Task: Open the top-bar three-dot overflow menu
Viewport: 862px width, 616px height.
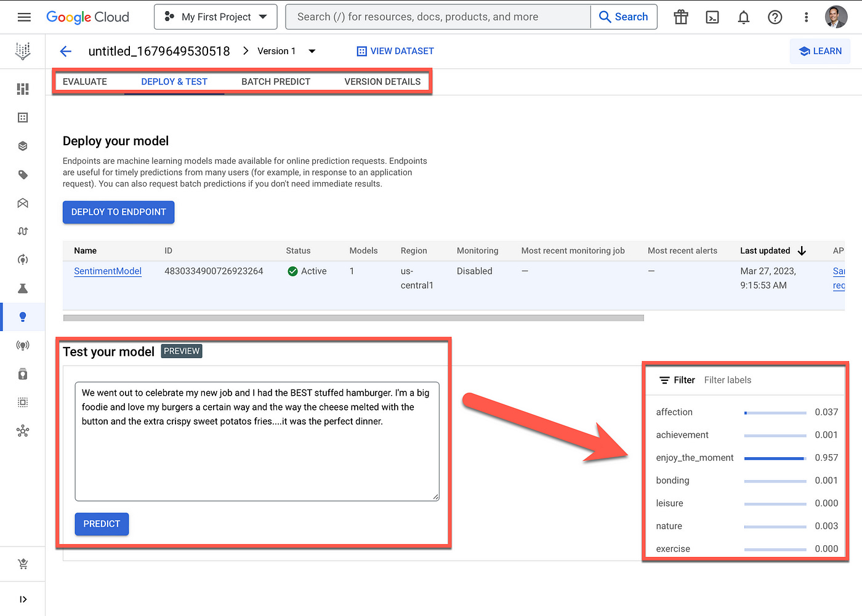Action: click(806, 17)
